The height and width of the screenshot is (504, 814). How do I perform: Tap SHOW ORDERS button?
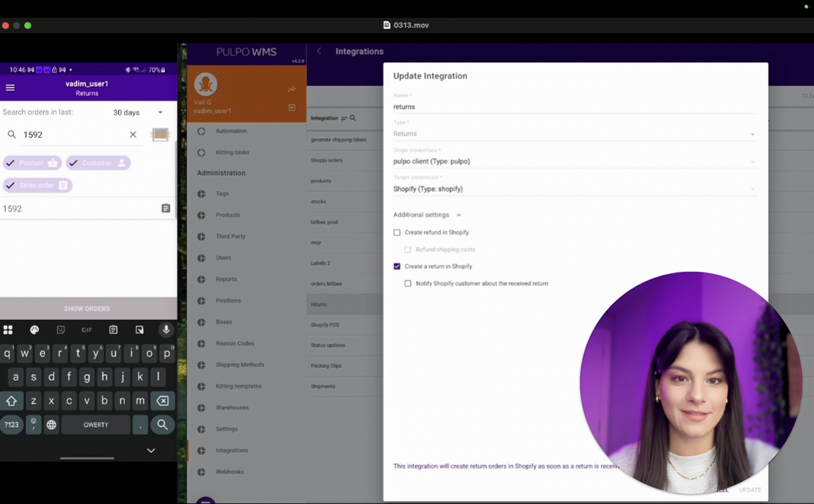88,309
